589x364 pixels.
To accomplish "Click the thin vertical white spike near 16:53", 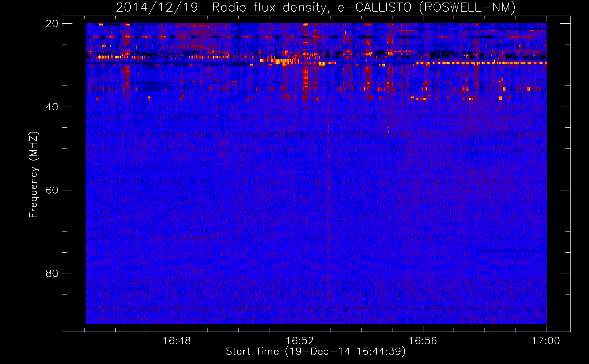I will tap(328, 157).
